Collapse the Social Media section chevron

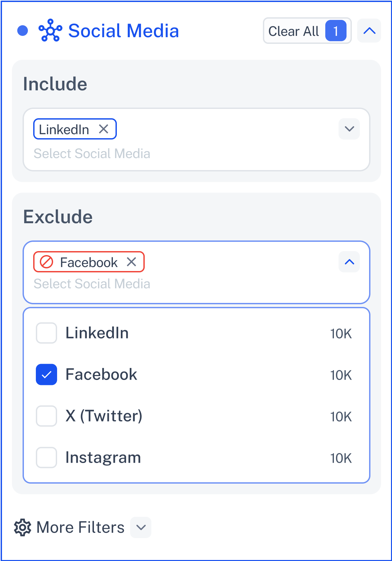click(369, 31)
